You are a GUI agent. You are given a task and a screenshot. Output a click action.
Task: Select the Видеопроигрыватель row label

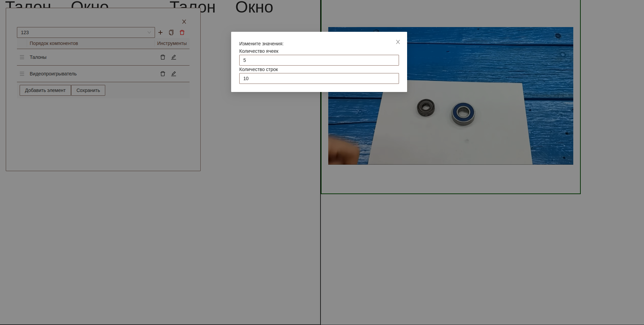click(x=53, y=74)
